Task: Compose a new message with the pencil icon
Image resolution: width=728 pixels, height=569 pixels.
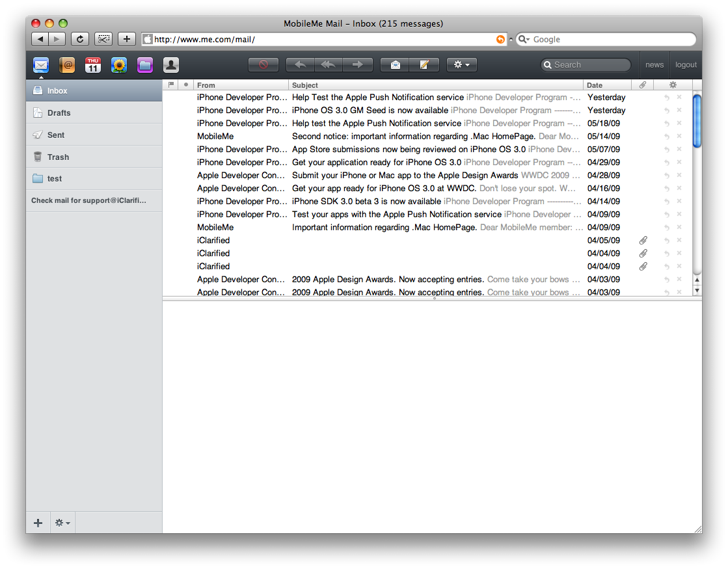Action: (424, 65)
